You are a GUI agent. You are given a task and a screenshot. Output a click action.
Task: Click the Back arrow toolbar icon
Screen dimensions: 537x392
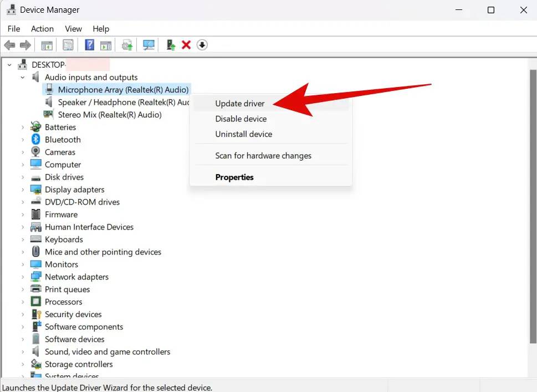click(9, 45)
